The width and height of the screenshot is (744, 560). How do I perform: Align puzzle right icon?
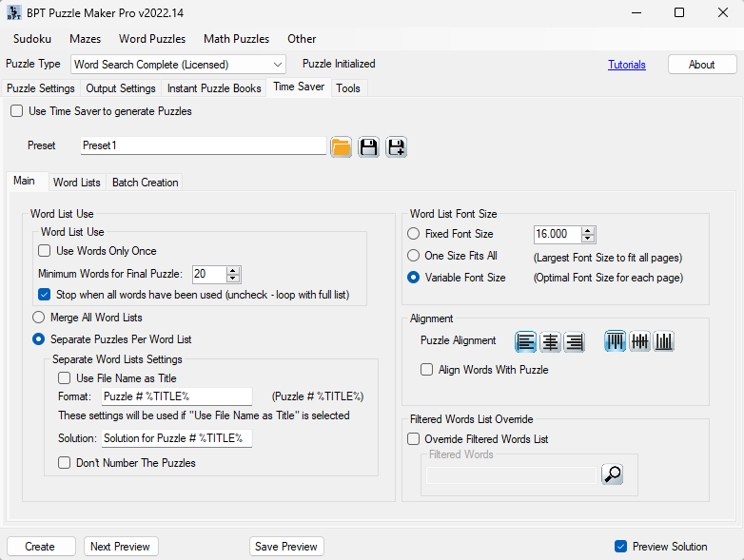pos(574,341)
